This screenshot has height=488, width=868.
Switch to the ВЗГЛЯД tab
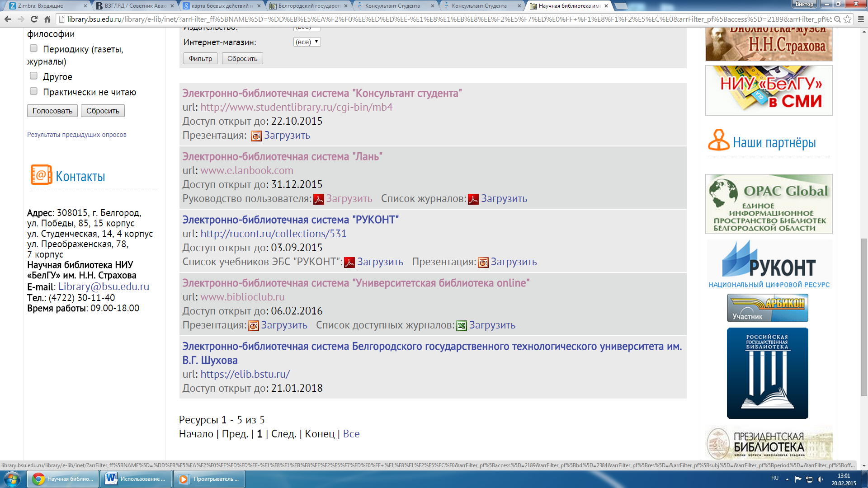pyautogui.click(x=135, y=6)
